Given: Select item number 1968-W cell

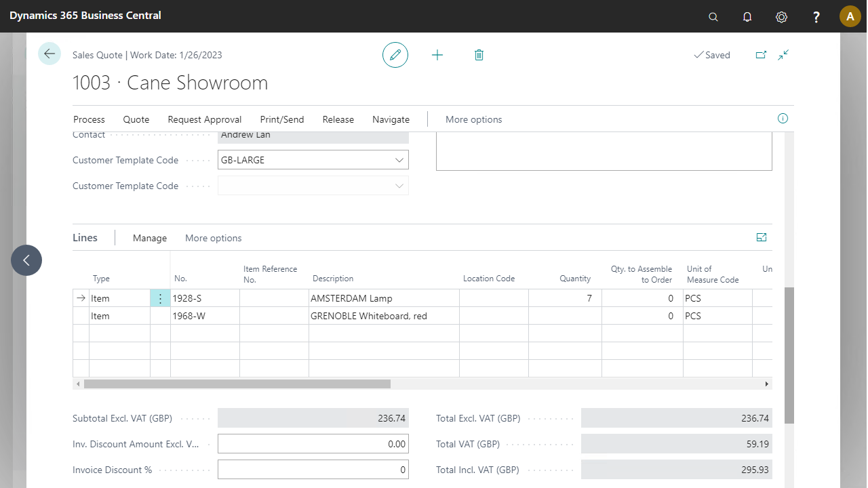Looking at the screenshot, I should coord(205,316).
